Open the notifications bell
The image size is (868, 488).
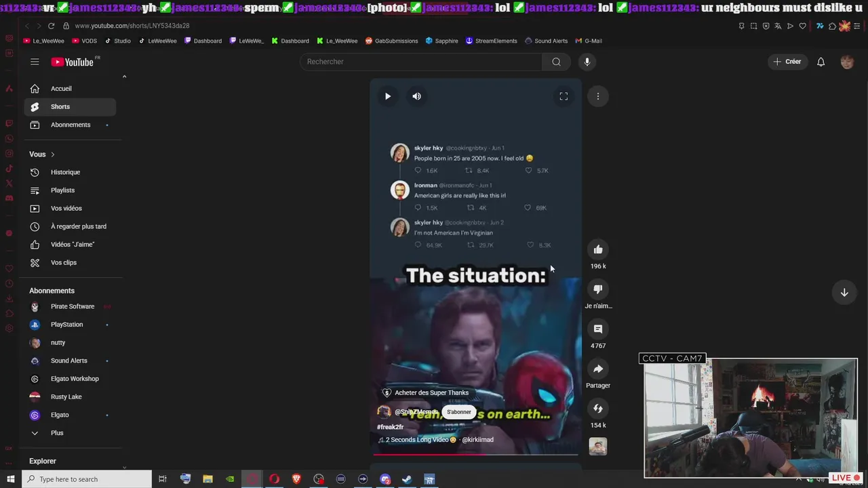tap(821, 62)
